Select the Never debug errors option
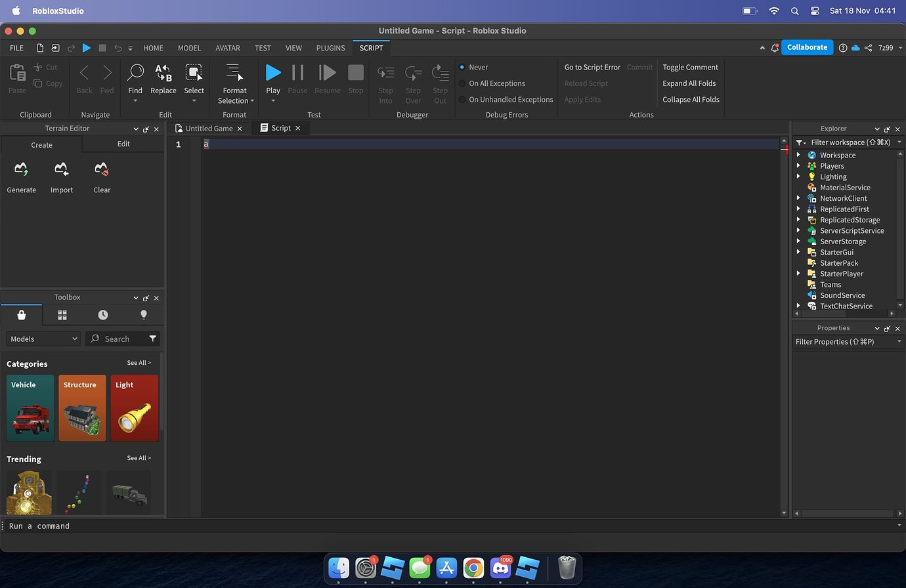Viewport: 906px width, 588px height. click(x=462, y=67)
